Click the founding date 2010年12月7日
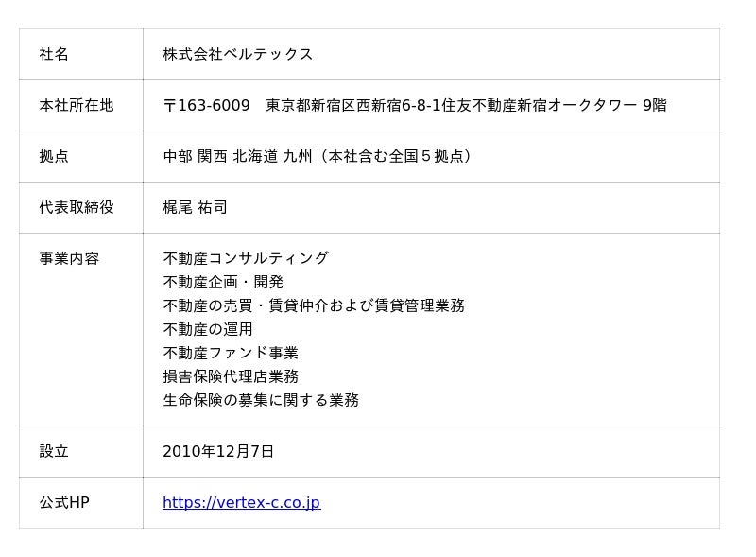Viewport: 756px width, 557px height. pyautogui.click(x=218, y=452)
